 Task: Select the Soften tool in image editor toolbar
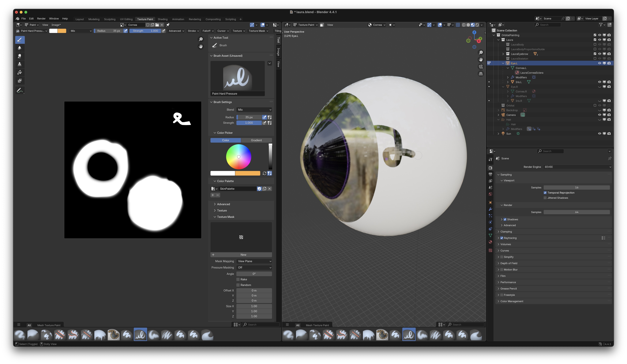(x=20, y=48)
